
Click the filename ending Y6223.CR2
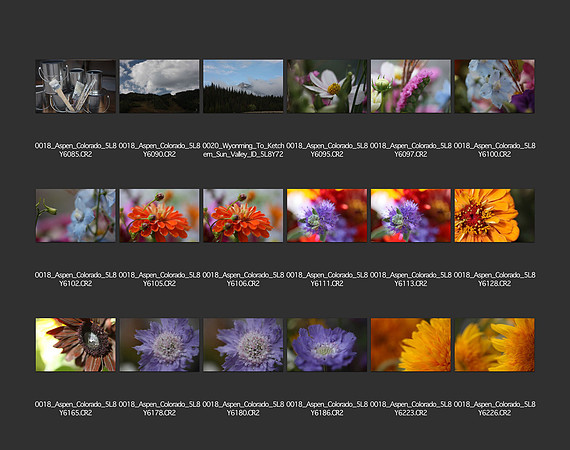point(411,409)
